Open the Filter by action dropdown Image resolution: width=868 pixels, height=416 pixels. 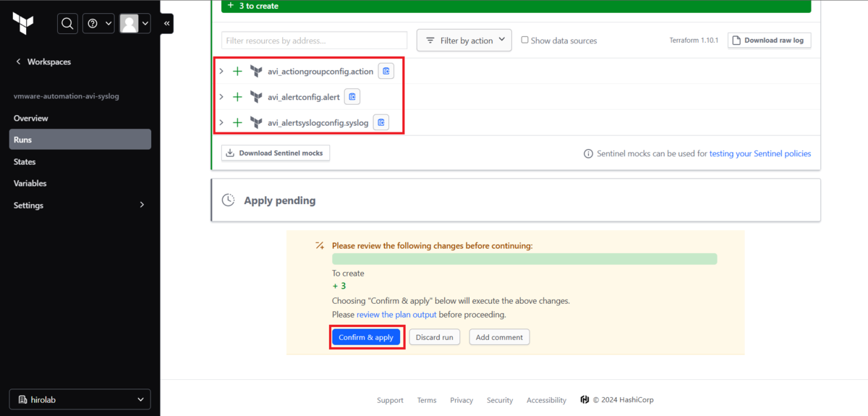[x=464, y=41]
